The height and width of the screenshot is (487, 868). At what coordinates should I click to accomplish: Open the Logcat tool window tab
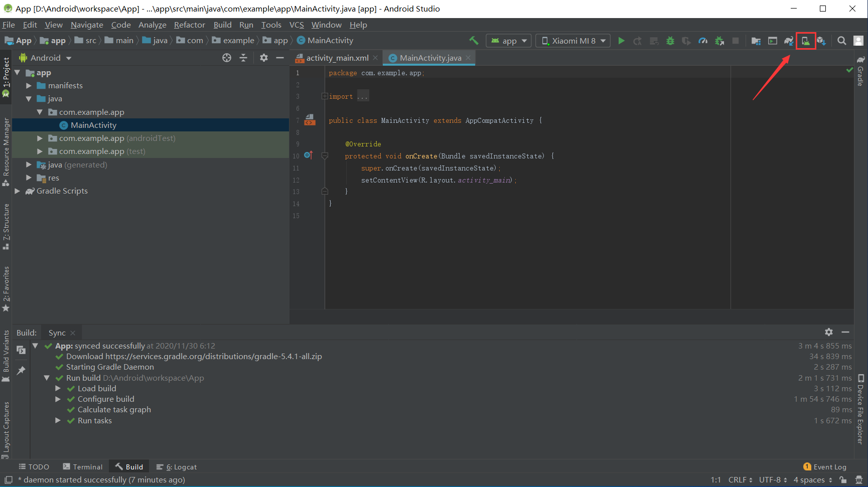177,467
